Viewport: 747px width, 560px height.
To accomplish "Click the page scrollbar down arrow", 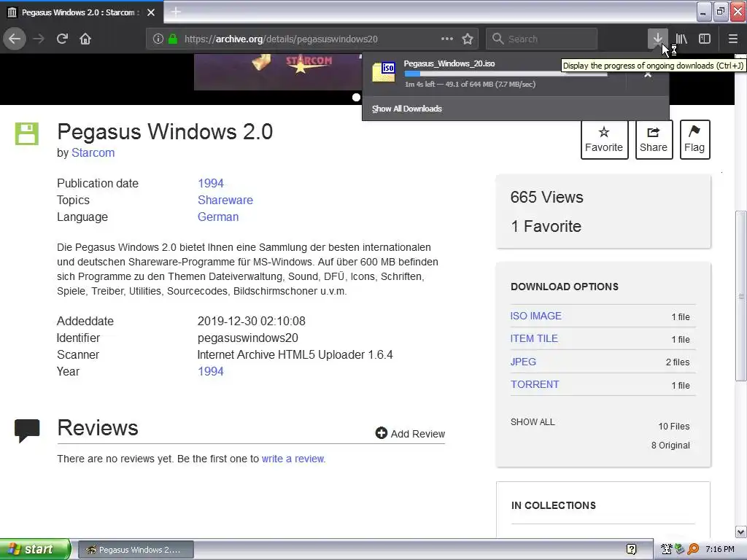I will click(x=741, y=532).
